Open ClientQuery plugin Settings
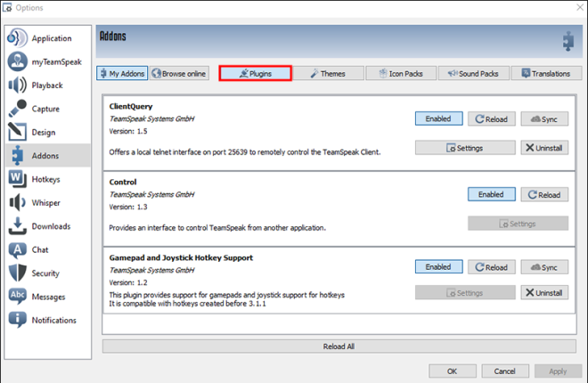 pyautogui.click(x=465, y=148)
